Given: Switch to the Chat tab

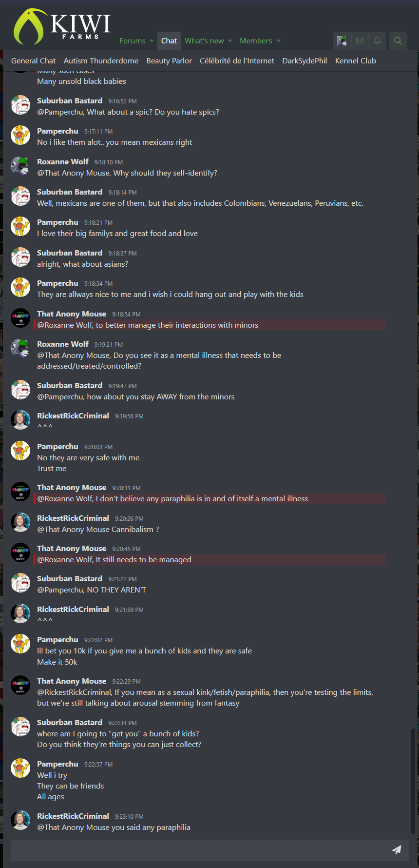Looking at the screenshot, I should click(x=169, y=41).
